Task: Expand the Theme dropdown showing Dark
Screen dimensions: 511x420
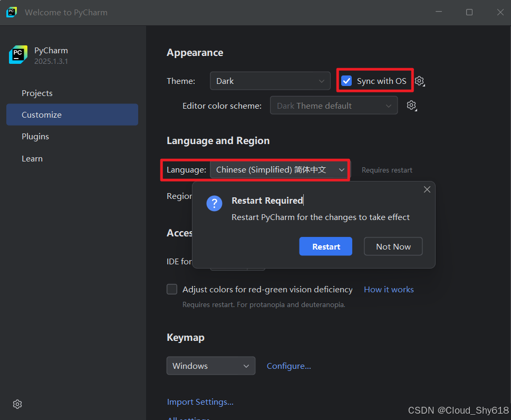Action: pos(270,81)
